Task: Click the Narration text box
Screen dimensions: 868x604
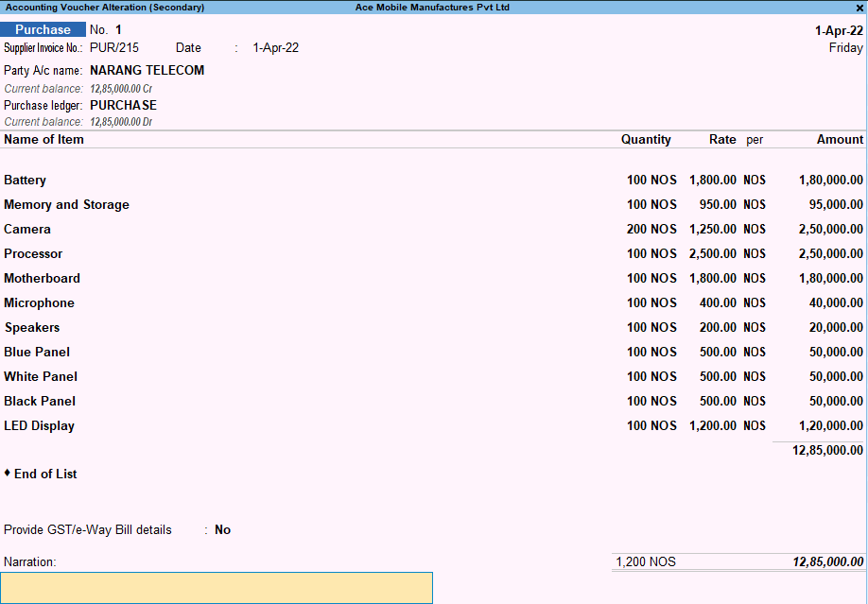Action: coord(217,587)
